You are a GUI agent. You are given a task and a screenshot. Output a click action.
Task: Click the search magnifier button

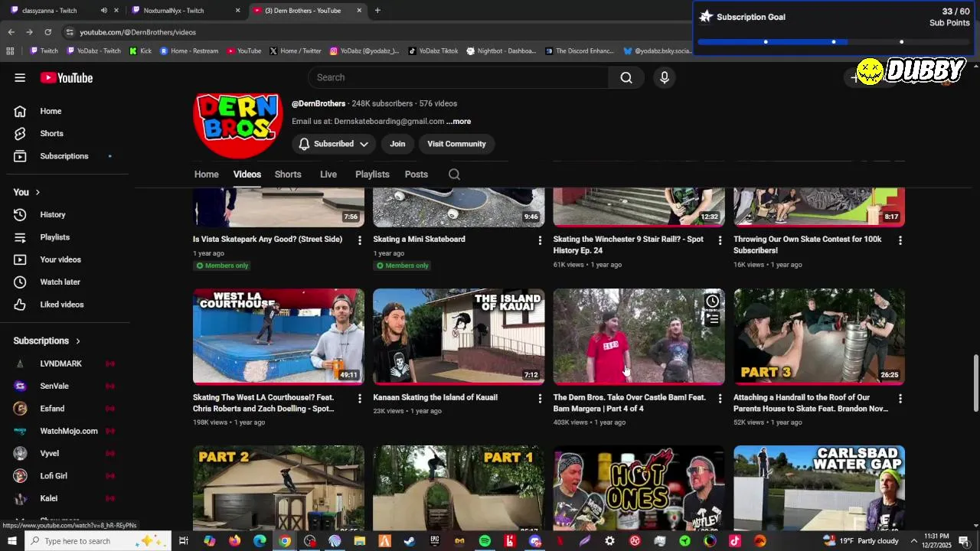626,77
